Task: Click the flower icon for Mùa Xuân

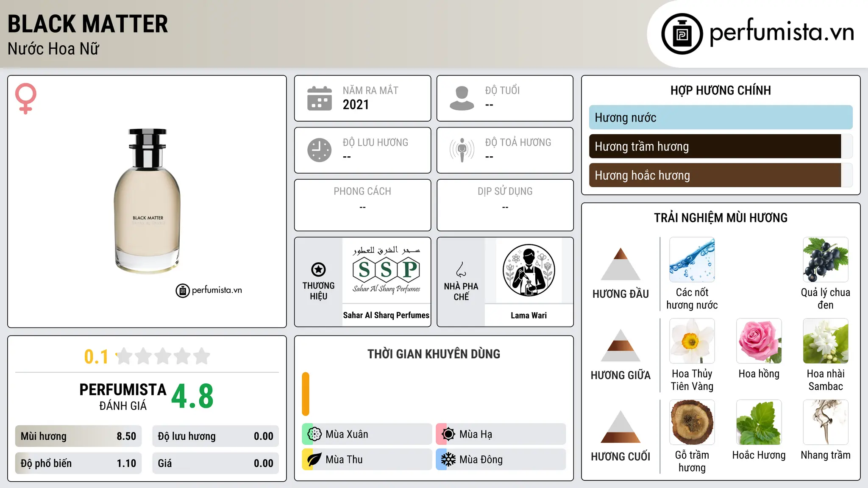Action: [314, 434]
